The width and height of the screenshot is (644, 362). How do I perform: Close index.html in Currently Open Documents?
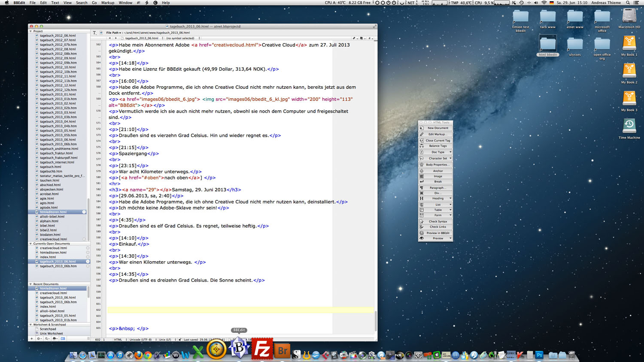(88, 257)
